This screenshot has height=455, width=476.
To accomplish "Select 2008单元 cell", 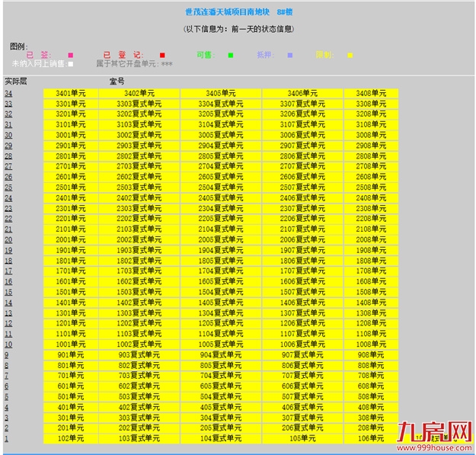I will (371, 240).
